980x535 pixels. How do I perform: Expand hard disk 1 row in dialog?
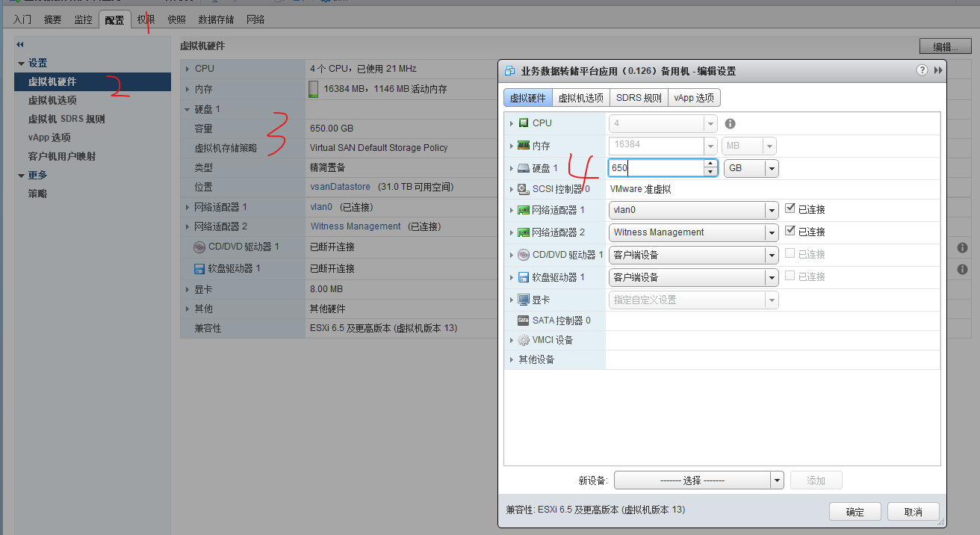512,168
